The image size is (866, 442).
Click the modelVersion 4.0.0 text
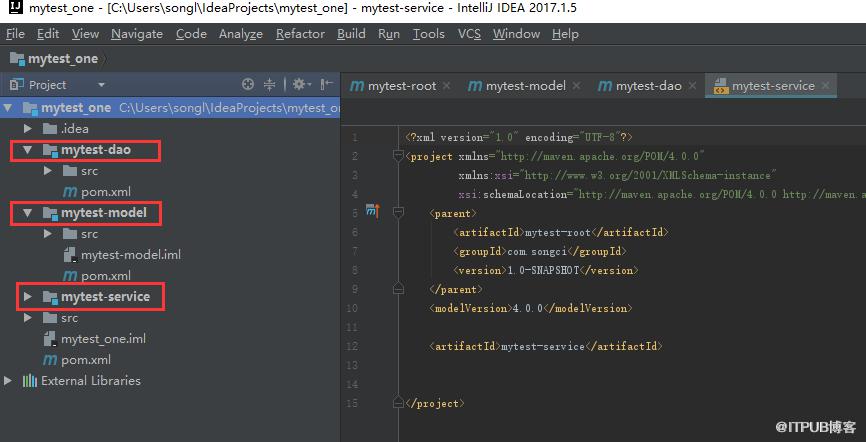point(528,308)
